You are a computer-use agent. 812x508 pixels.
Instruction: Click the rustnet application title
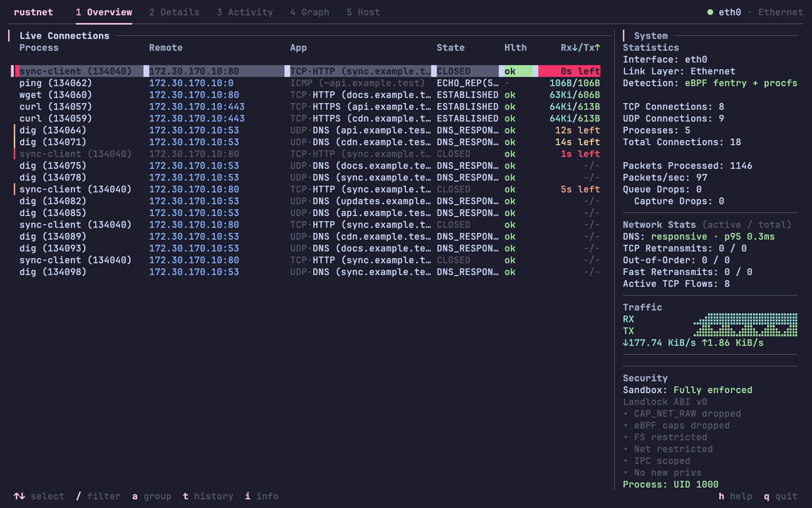click(x=33, y=12)
